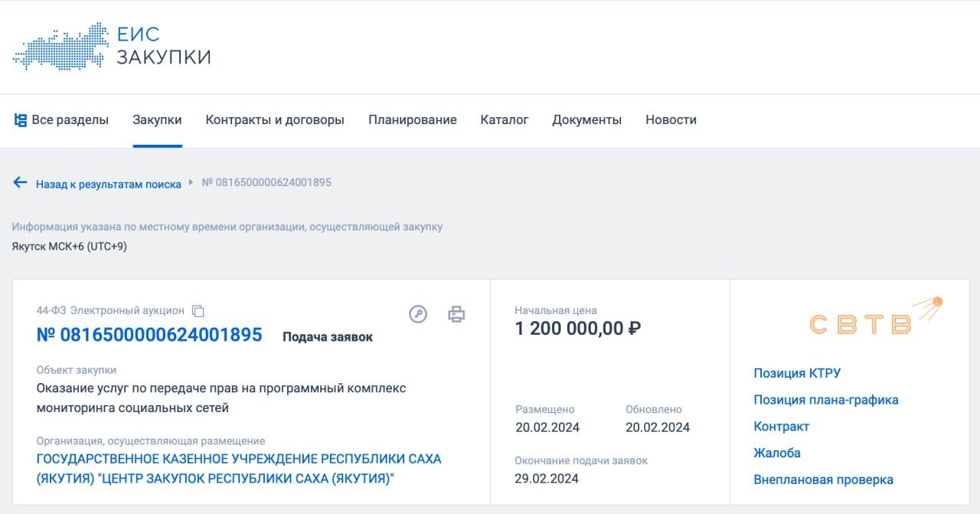Go to the Каталог section
This screenshot has height=514, width=980.
[x=505, y=120]
